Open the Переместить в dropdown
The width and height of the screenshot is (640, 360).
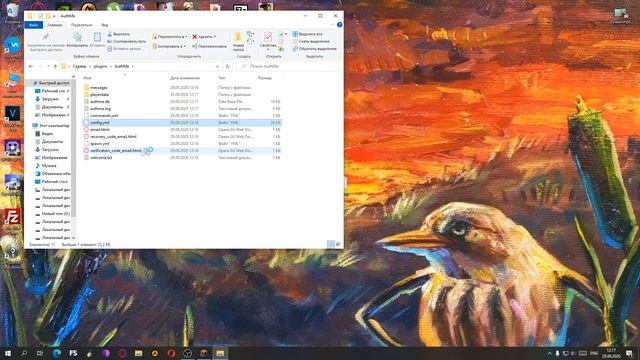tap(169, 37)
